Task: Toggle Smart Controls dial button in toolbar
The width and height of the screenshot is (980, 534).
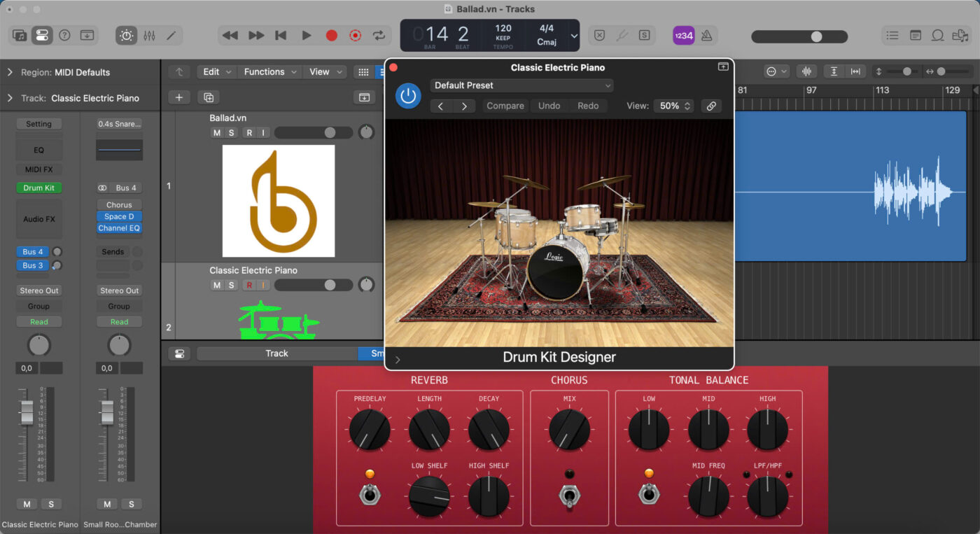Action: [x=126, y=35]
